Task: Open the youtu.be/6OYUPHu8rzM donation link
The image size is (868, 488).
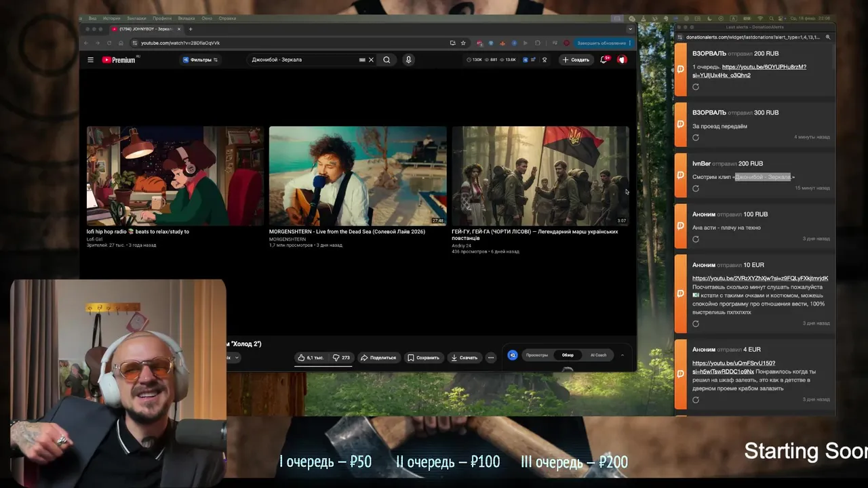Action: (x=749, y=71)
